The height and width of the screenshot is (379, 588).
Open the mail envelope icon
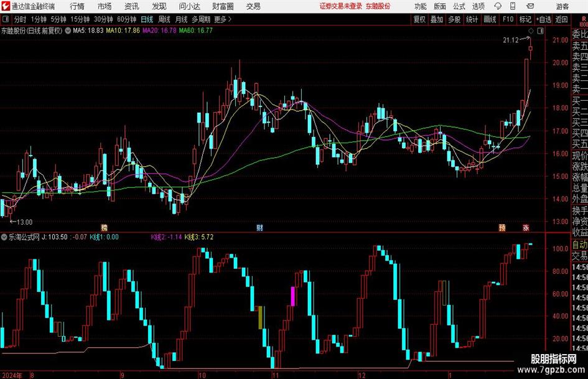coord(530,6)
